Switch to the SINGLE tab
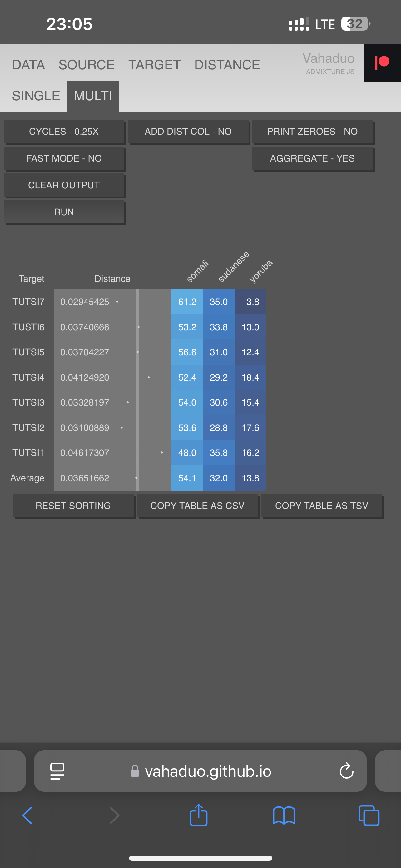Viewport: 401px width, 868px height. tap(36, 96)
